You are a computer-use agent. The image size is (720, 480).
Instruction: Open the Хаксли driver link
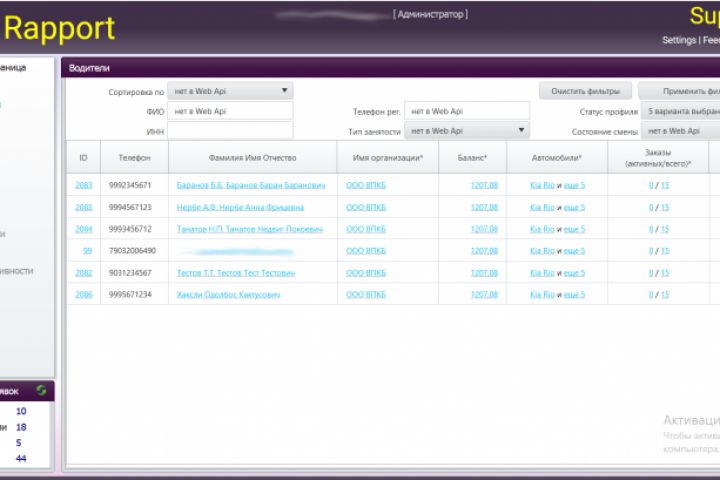click(228, 294)
